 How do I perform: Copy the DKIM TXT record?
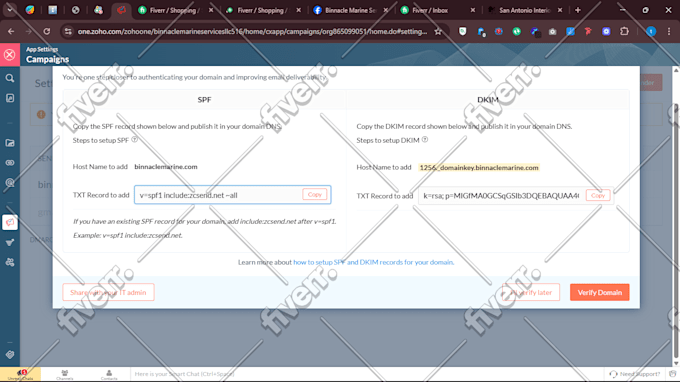598,196
